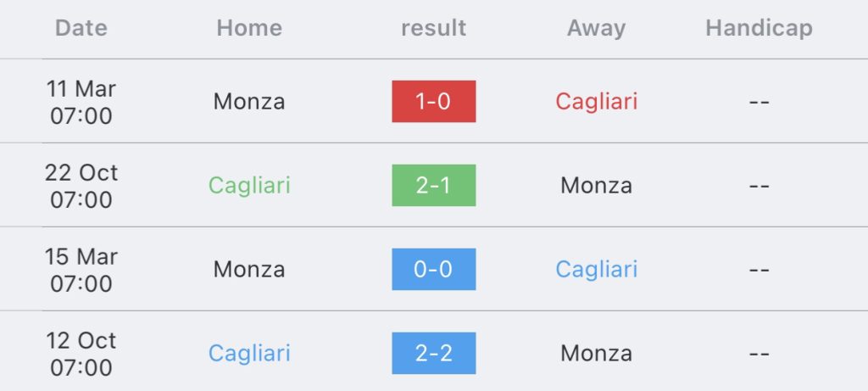Select blue Cagliari home team in 2-2 match
This screenshot has height=391, width=868.
tap(249, 353)
